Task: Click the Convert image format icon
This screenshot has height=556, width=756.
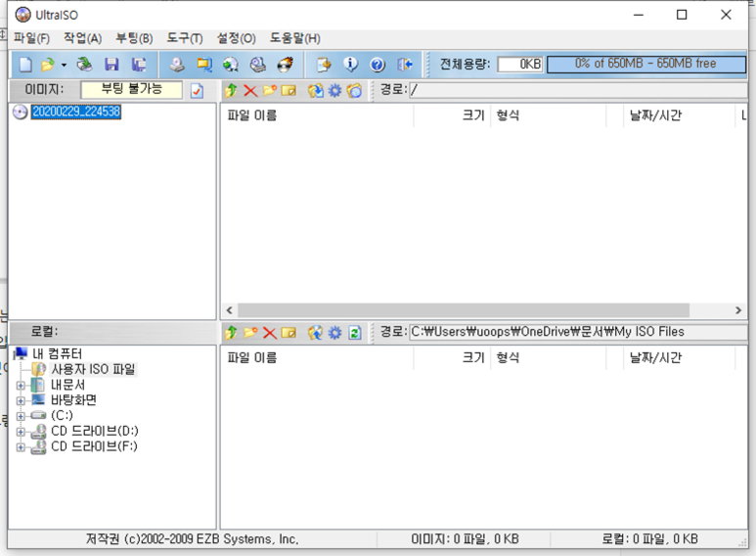Action: [204, 65]
